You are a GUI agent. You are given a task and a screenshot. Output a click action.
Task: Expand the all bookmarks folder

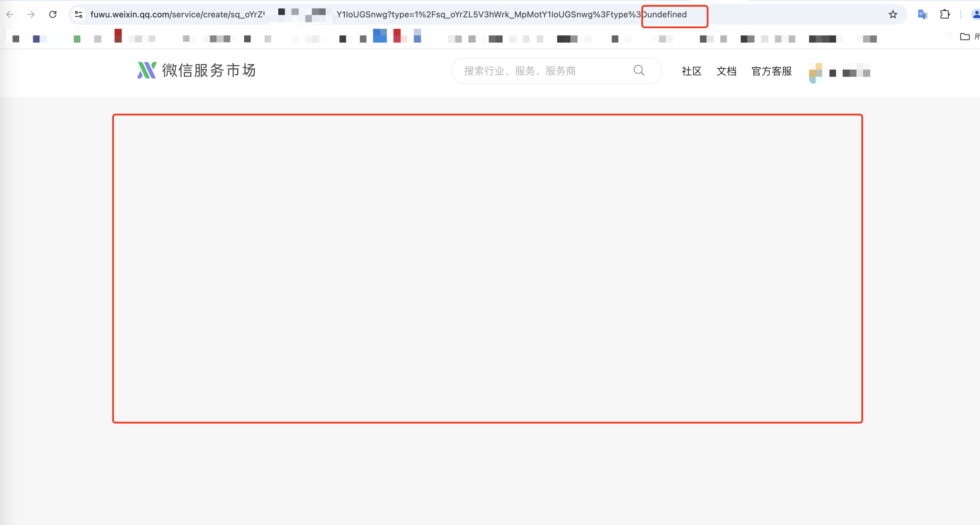click(x=965, y=37)
